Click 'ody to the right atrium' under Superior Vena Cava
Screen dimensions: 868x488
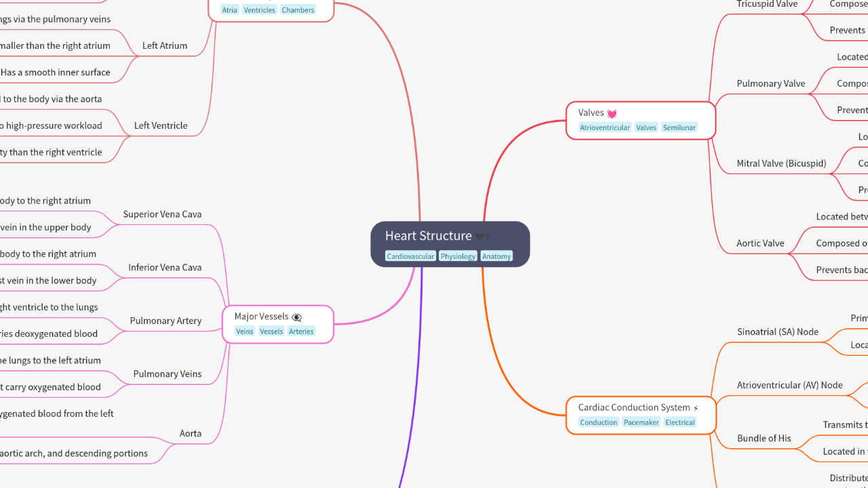[45, 201]
